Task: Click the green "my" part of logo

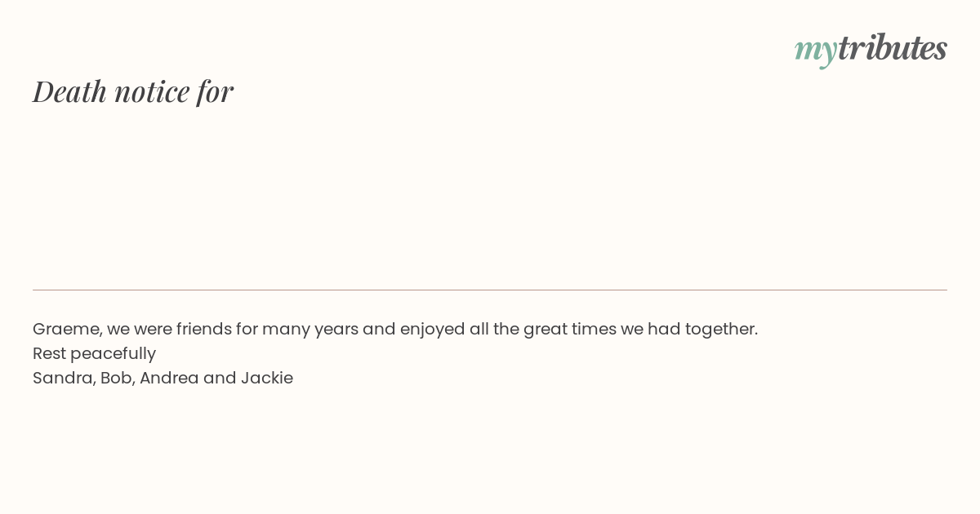Action: (x=816, y=51)
